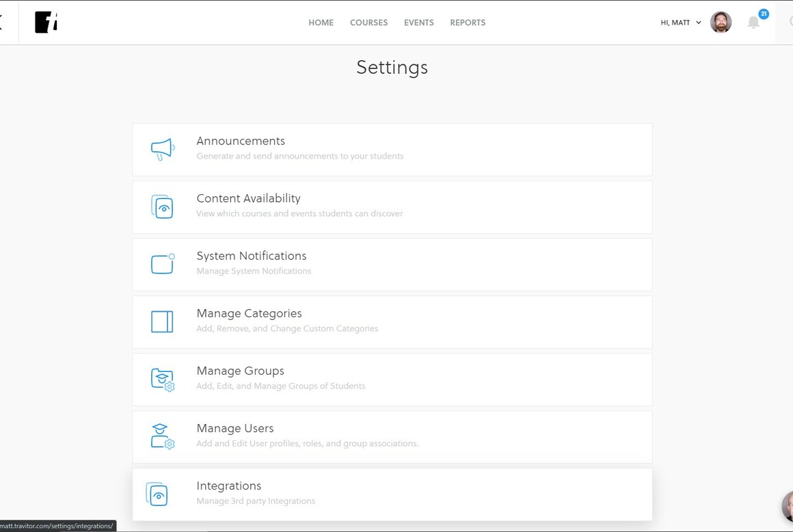This screenshot has height=532, width=793.
Task: Click the black logo in header
Action: click(46, 23)
